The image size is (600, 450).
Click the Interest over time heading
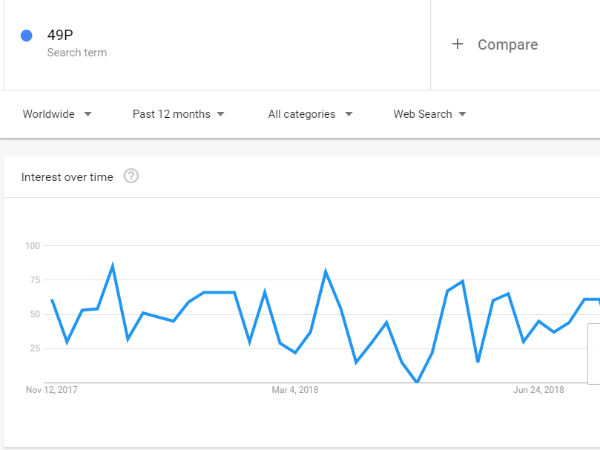coord(69,176)
